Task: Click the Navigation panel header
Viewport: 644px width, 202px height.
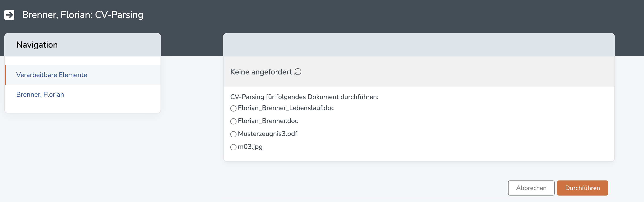Action: point(82,45)
